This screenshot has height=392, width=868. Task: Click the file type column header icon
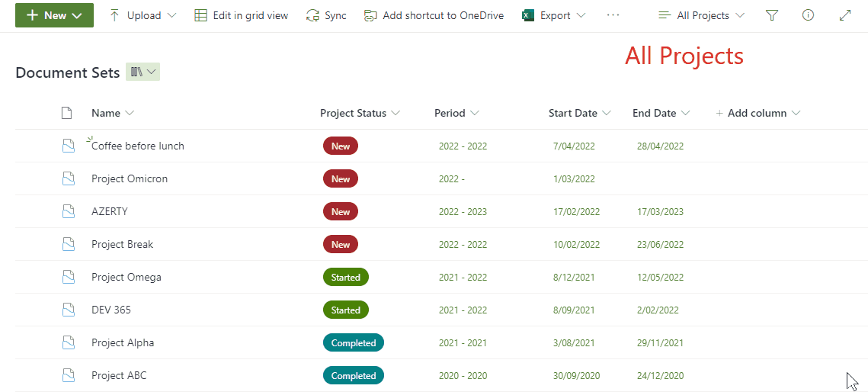(66, 113)
